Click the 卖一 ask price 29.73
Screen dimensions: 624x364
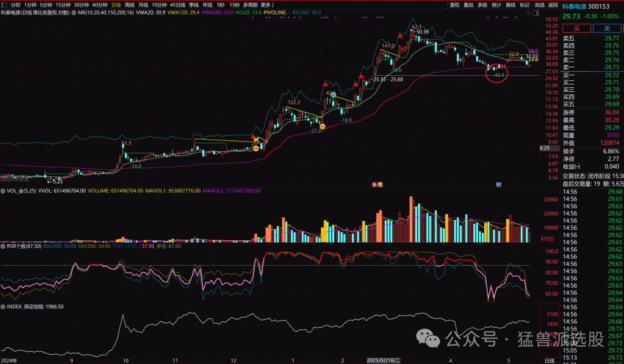point(612,67)
